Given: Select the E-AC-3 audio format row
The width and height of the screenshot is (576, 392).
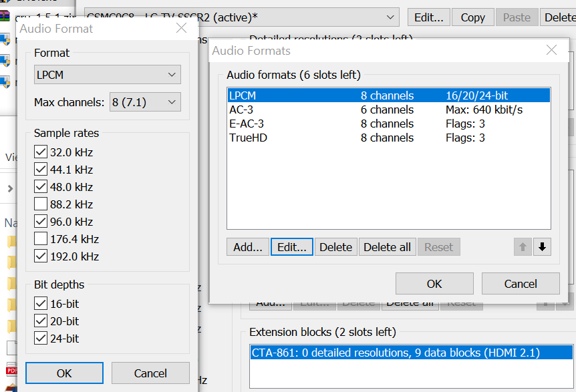Looking at the screenshot, I should click(388, 124).
